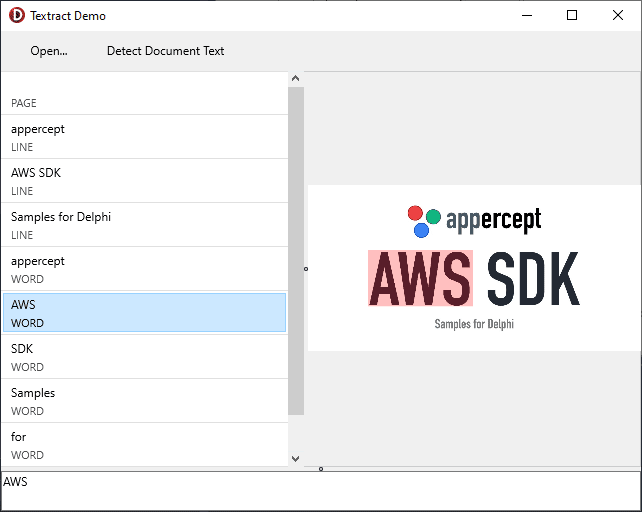Run Detect Document Text
The width and height of the screenshot is (642, 512).
(x=165, y=51)
